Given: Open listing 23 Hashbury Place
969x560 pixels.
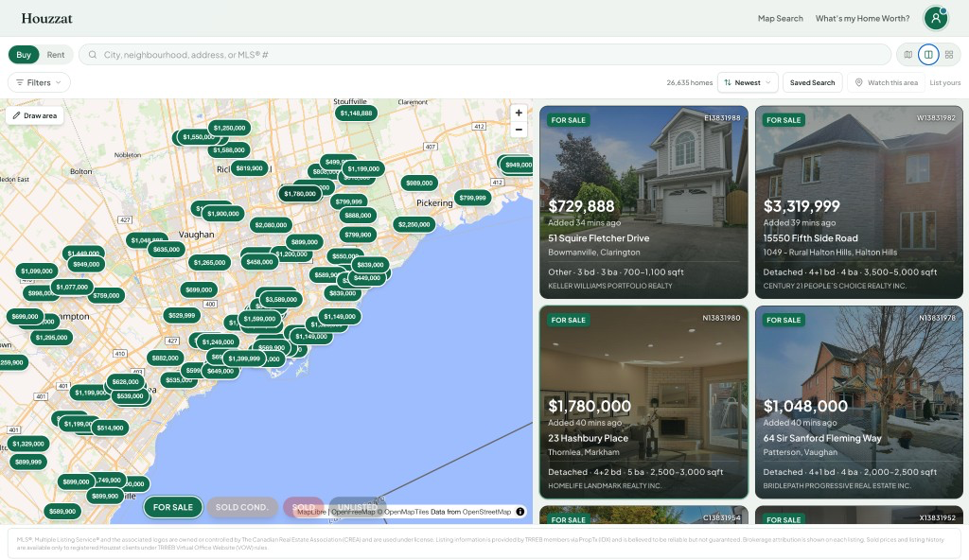Looking at the screenshot, I should point(643,402).
